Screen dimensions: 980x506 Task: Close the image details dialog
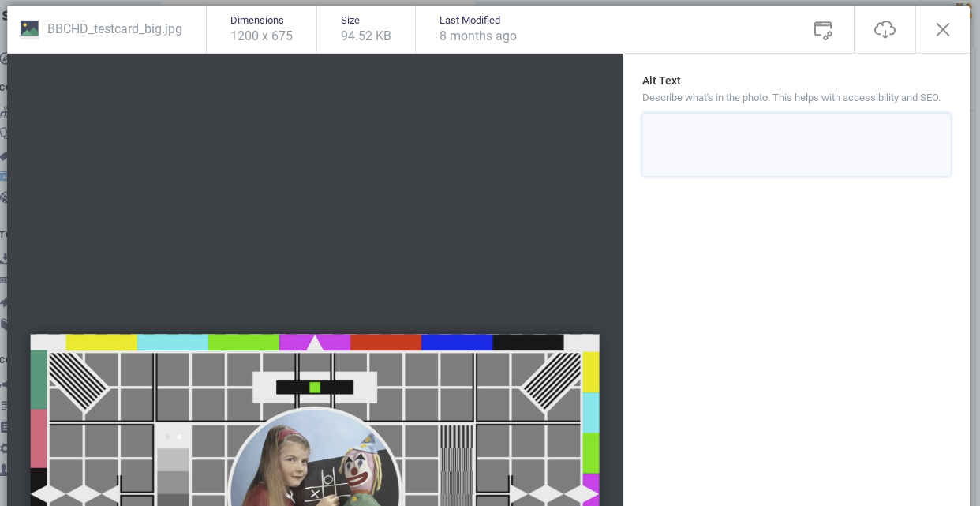click(x=943, y=30)
